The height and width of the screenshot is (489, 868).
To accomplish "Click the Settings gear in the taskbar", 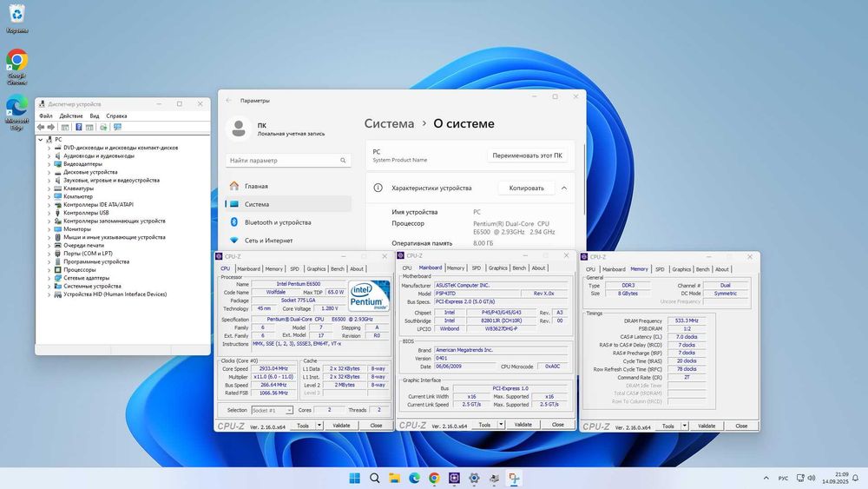I will click(475, 478).
